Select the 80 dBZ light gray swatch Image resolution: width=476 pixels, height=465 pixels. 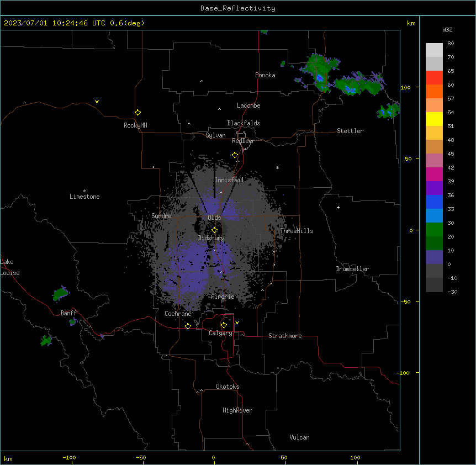(x=434, y=50)
